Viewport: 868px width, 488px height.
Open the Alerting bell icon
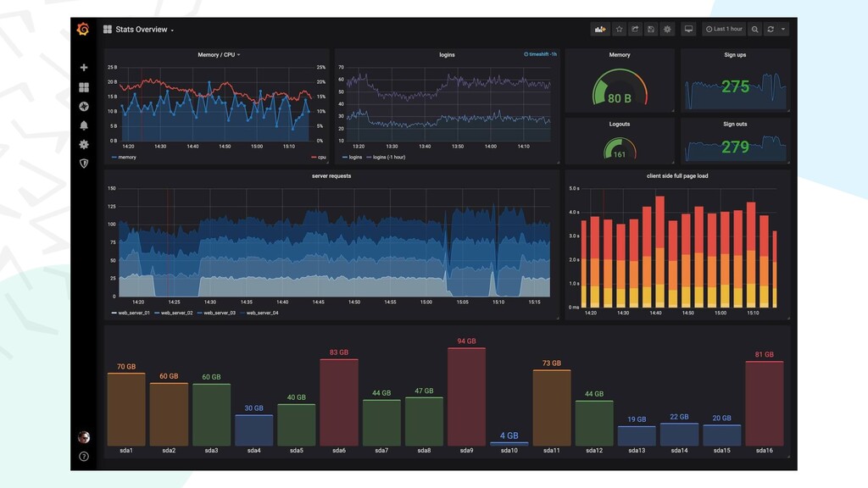84,125
